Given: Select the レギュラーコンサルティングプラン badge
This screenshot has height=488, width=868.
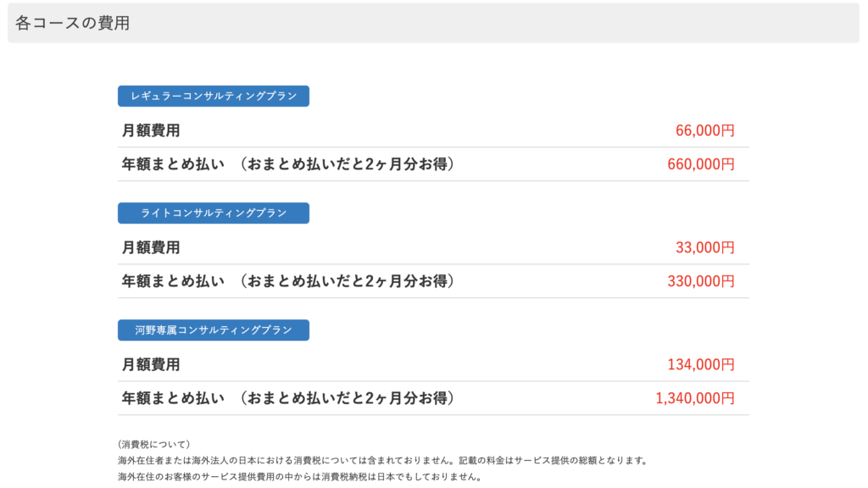Looking at the screenshot, I should click(x=213, y=97).
